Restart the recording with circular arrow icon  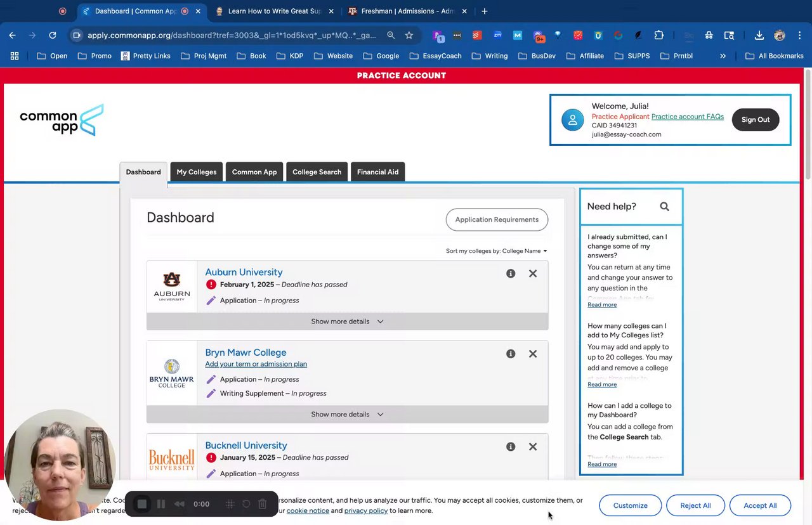[x=246, y=504]
